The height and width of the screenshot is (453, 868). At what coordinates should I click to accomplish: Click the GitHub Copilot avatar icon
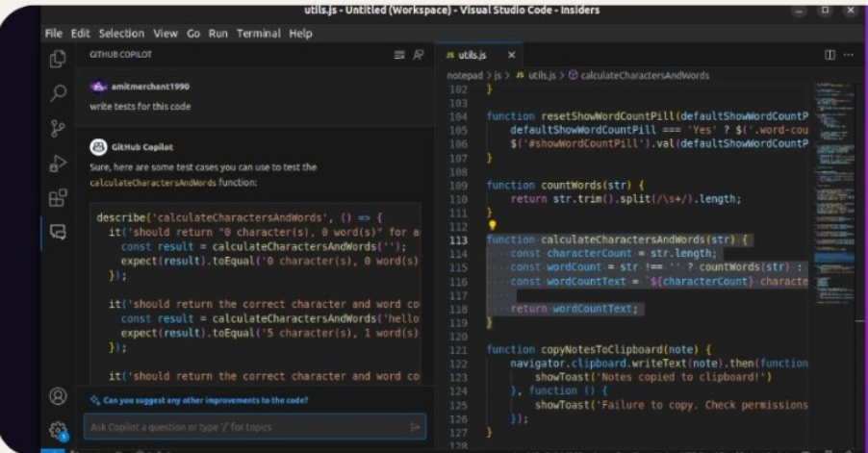(98, 146)
